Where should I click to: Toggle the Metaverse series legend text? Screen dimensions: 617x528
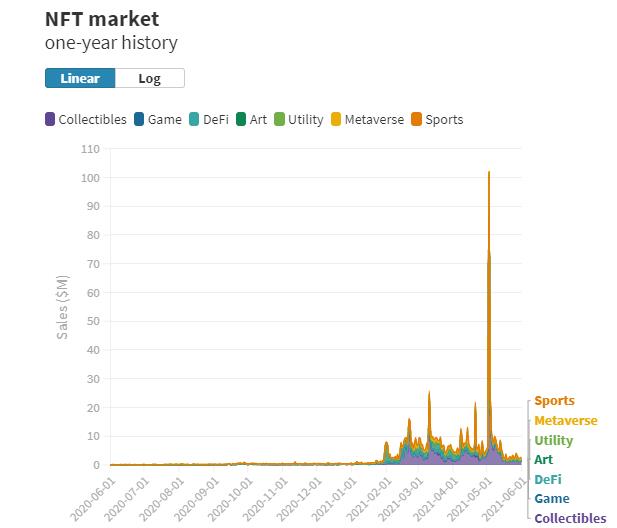point(373,120)
